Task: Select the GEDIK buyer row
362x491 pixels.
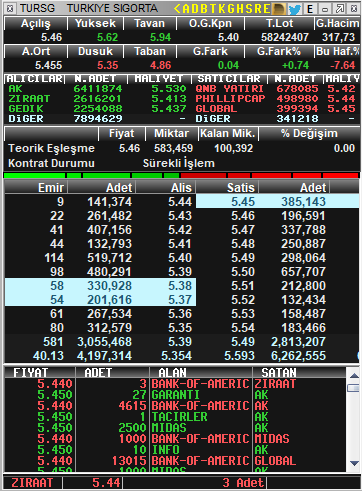Action: pyautogui.click(x=97, y=109)
